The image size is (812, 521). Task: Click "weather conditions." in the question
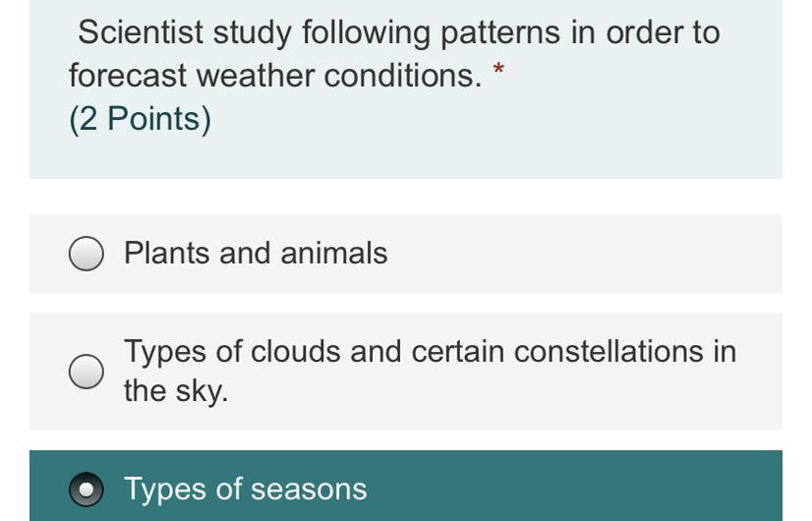point(339,76)
